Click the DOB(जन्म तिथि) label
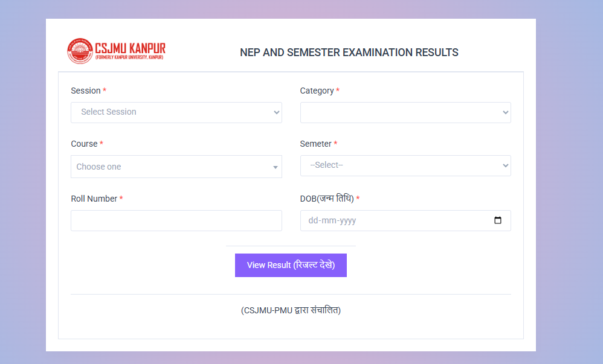 327,198
